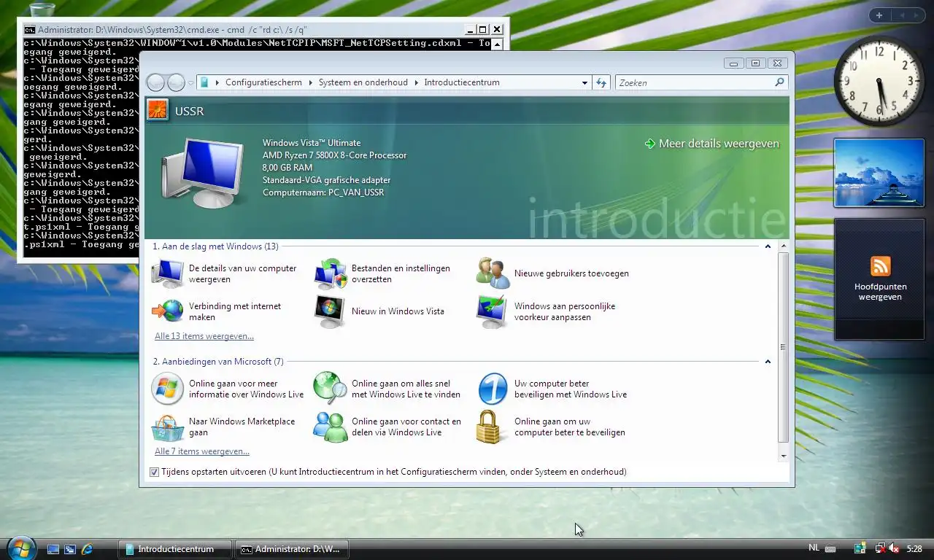Click 'Windows Vista™ Ultimate' text
Viewport: 934px width, 560px height.
coord(312,143)
